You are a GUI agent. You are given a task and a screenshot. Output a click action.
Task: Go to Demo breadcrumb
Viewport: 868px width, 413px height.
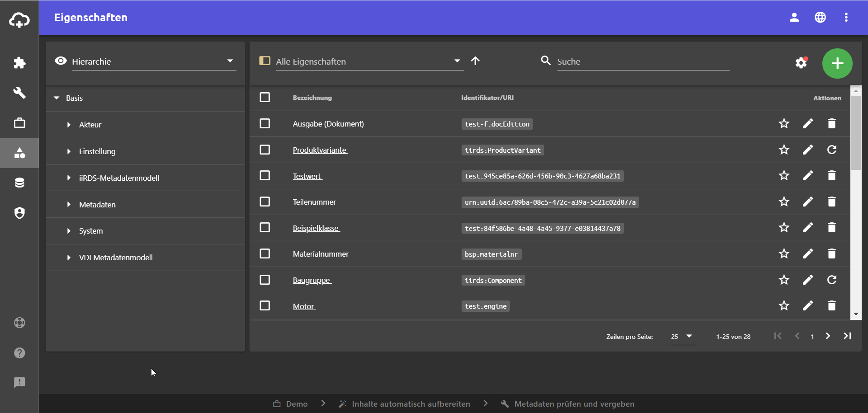click(x=290, y=404)
